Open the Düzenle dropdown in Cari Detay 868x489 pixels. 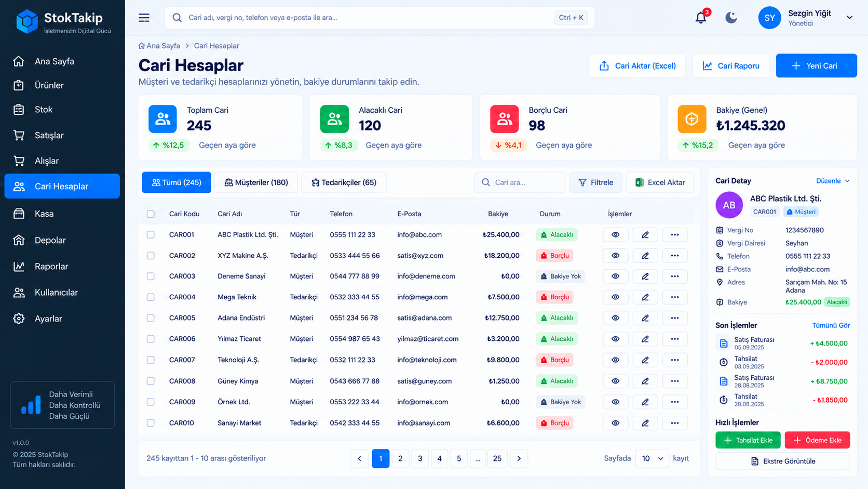coord(833,181)
